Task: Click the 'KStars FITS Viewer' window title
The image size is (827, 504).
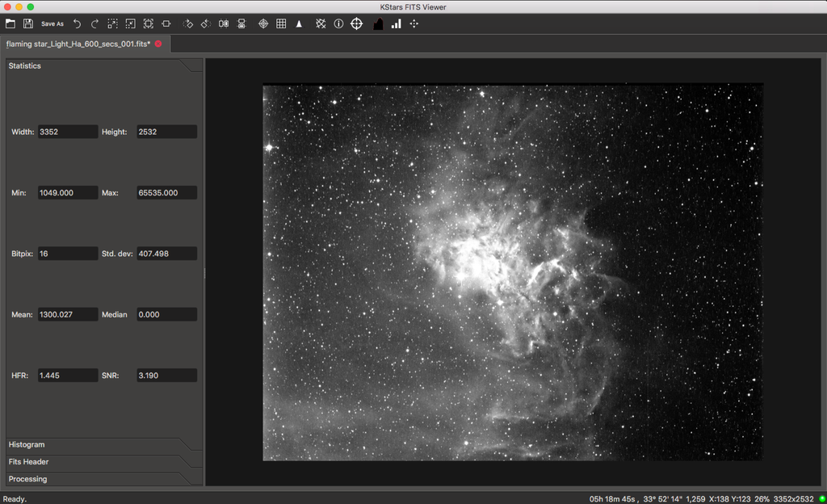Action: click(x=413, y=6)
